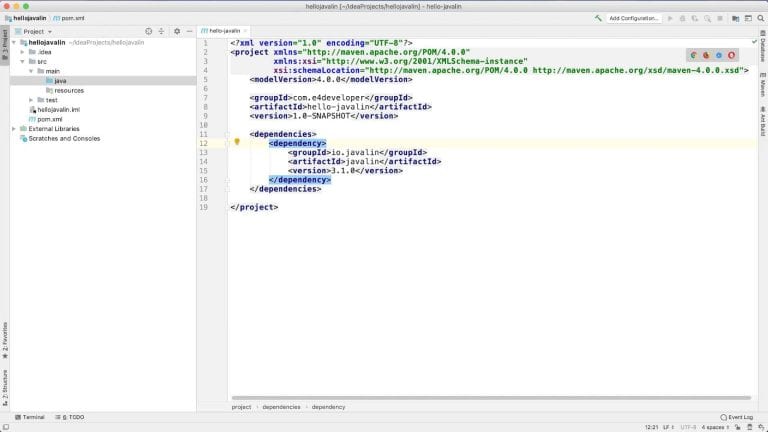Open the TODO tool window tab
The height and width of the screenshot is (432, 768).
coord(71,417)
